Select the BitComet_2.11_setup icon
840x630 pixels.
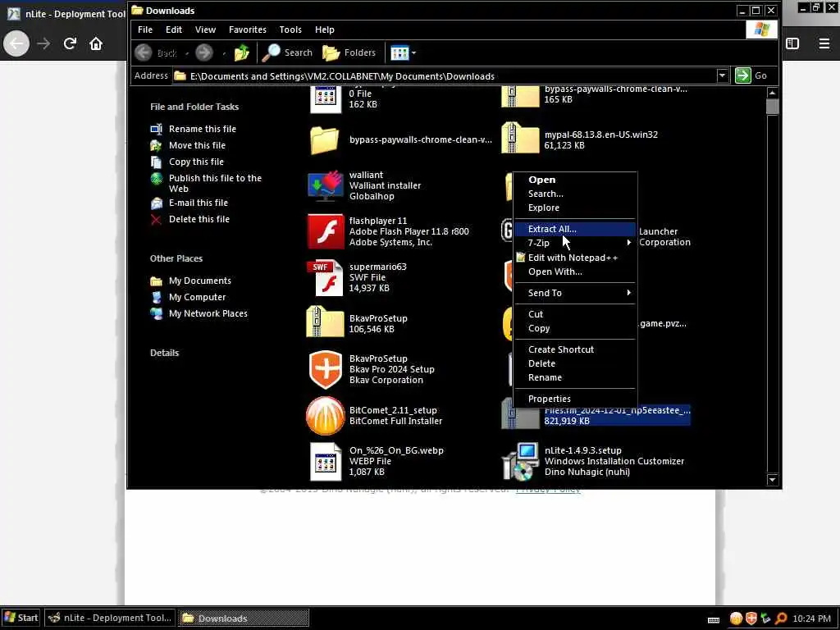tap(325, 416)
